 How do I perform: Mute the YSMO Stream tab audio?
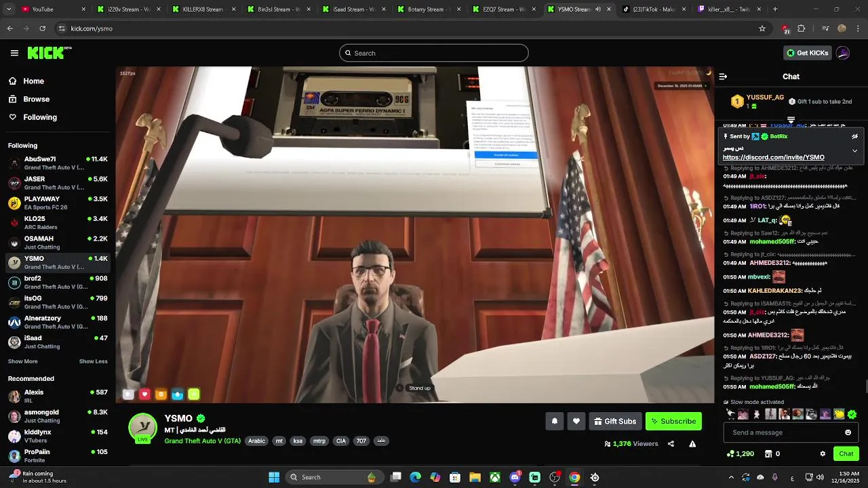(x=598, y=9)
